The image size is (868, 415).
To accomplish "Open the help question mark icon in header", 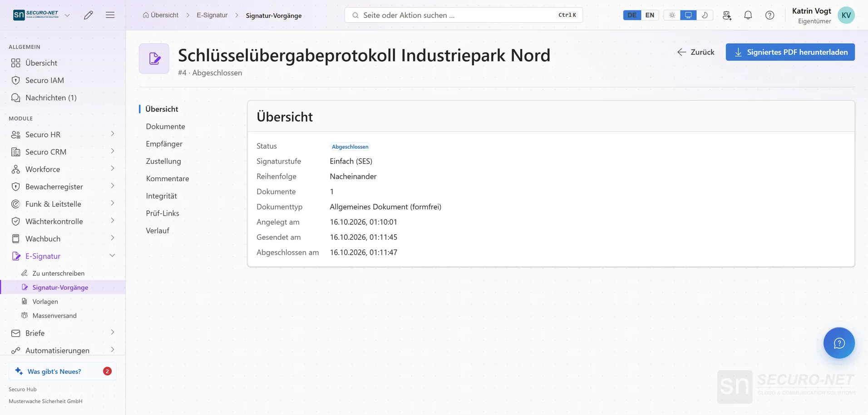I will (x=770, y=15).
